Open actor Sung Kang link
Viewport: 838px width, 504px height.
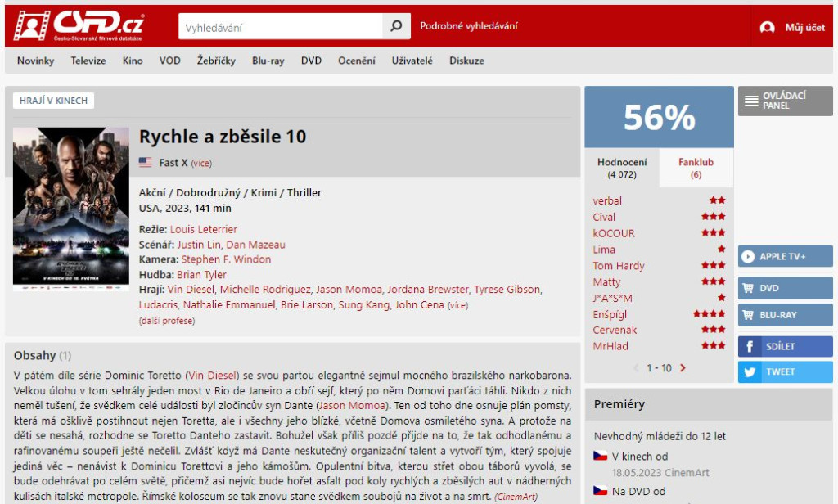click(363, 304)
